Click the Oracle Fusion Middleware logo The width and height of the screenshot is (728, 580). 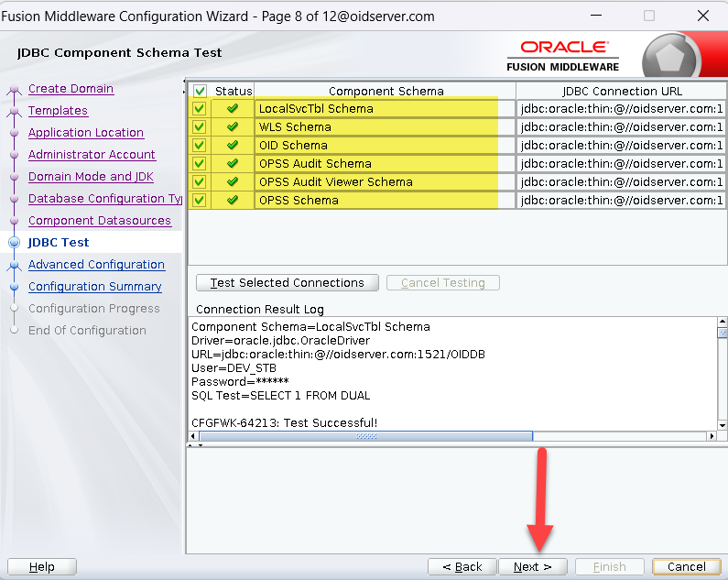(563, 56)
